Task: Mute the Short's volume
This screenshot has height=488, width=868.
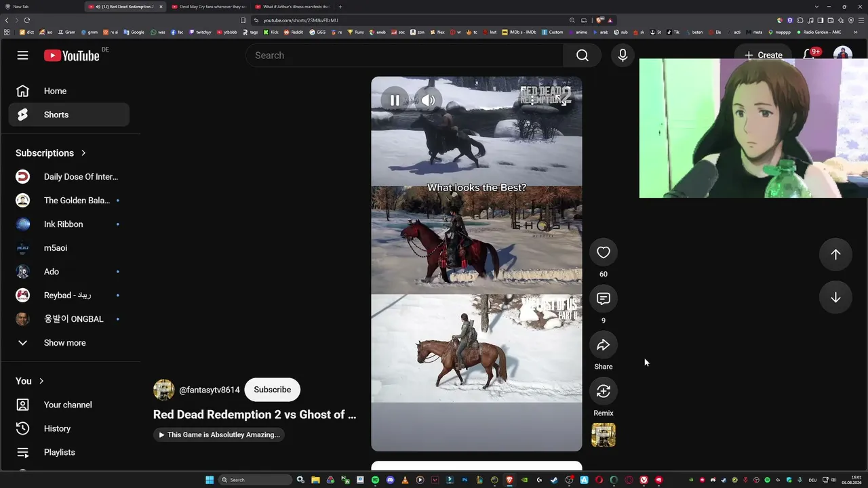Action: point(428,101)
